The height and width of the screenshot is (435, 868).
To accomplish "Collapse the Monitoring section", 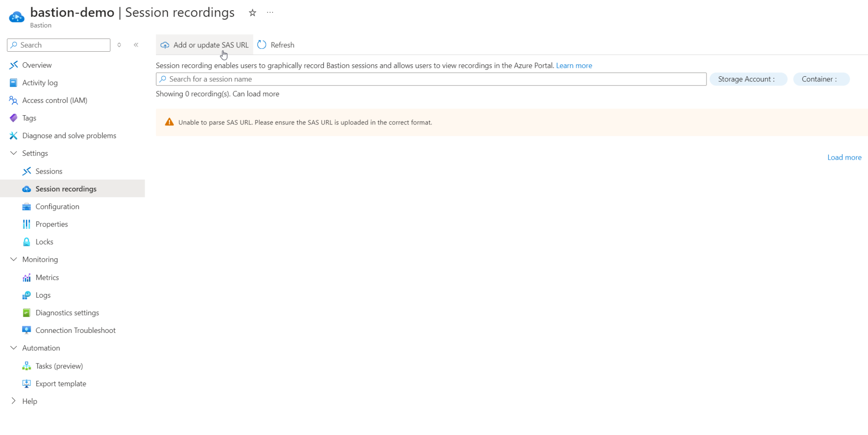I will point(13,259).
